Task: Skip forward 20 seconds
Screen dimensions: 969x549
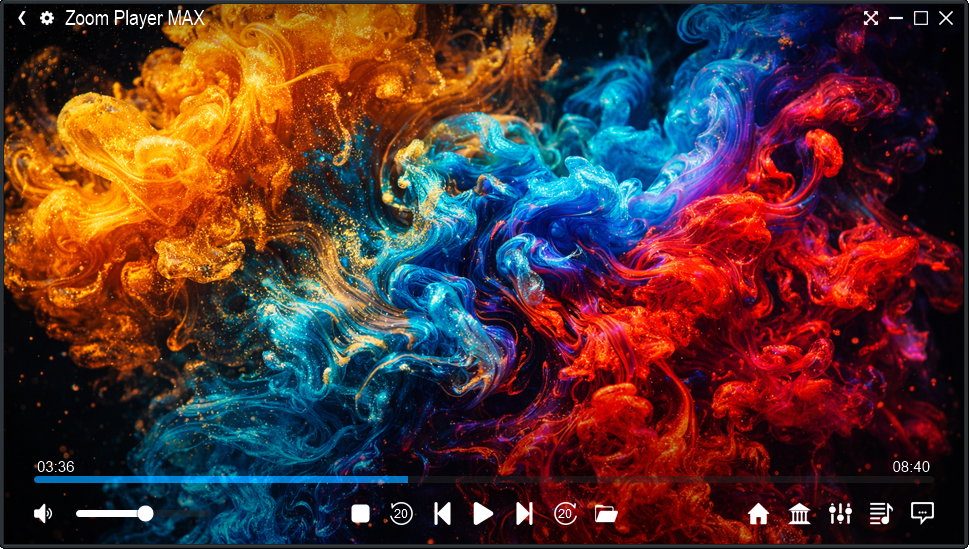Action: click(565, 513)
